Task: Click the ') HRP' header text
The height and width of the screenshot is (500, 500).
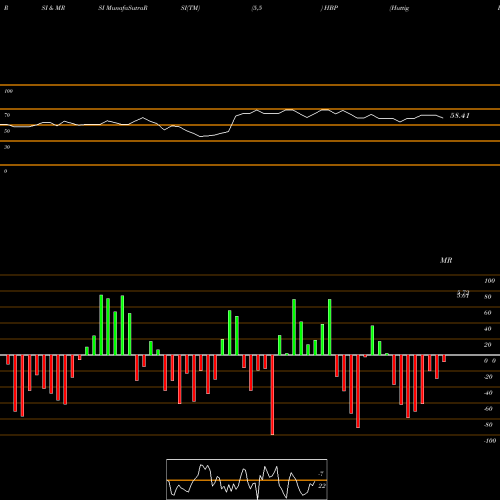Action: (329, 8)
